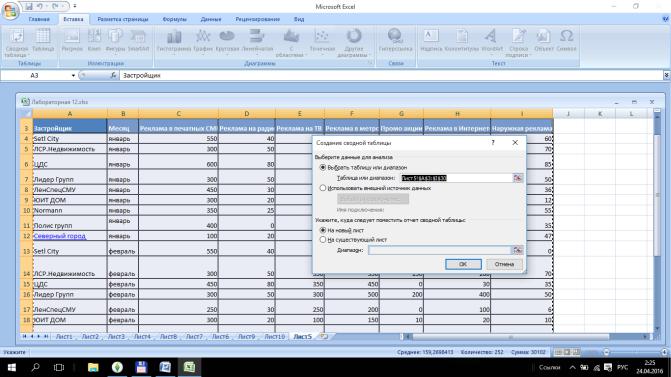Image resolution: width=671 pixels, height=377 pixels.
Task: Open the Name Box dropdown arrow
Action: tap(73, 75)
